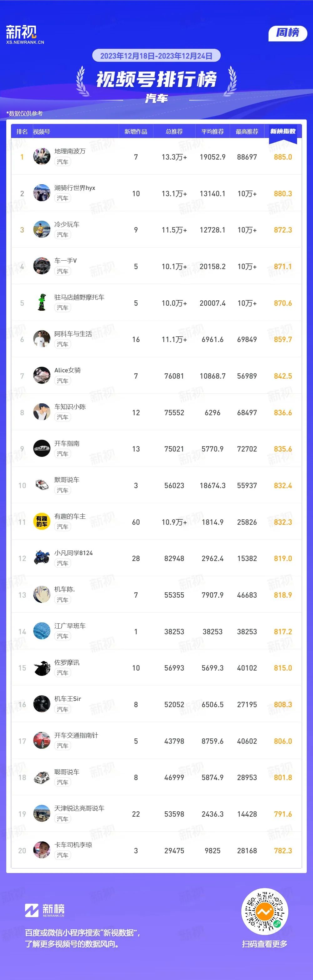Click the 新增作品 column header
The width and height of the screenshot is (313, 980).
[x=136, y=132]
